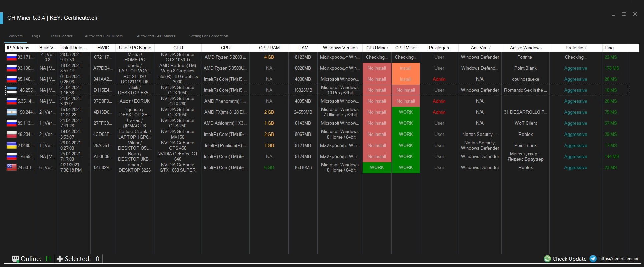
Task: Click the CPU Miner column header
Action: [x=406, y=48]
